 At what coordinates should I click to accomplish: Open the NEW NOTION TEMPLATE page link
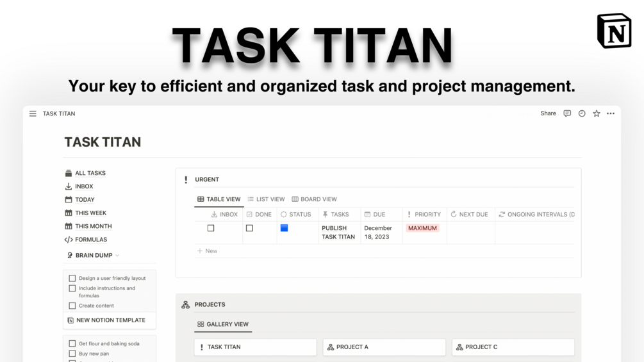(110, 320)
